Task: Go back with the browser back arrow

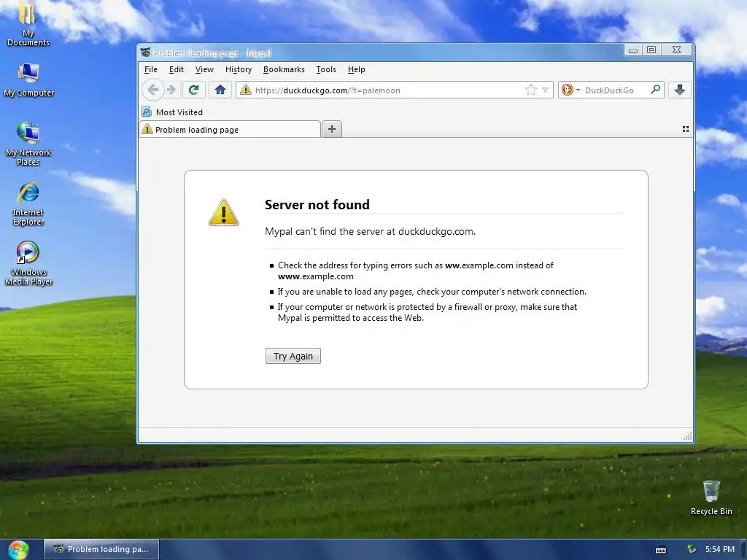Action: [x=153, y=90]
